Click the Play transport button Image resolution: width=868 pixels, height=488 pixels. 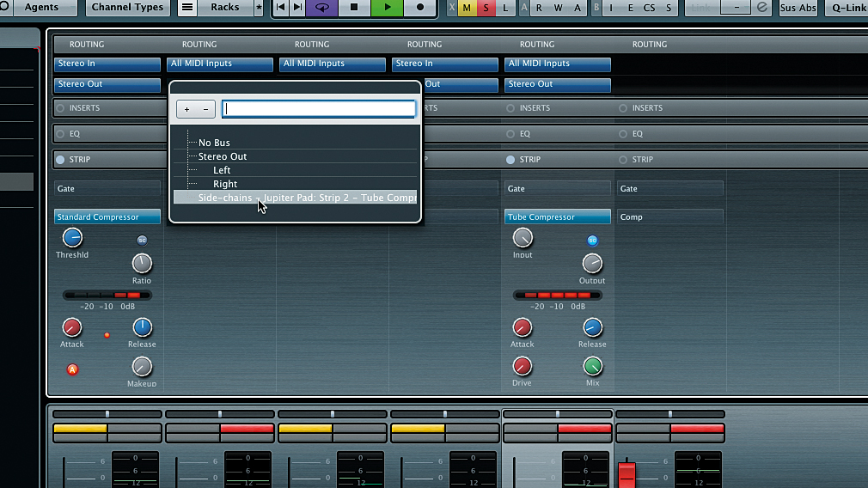coord(387,7)
